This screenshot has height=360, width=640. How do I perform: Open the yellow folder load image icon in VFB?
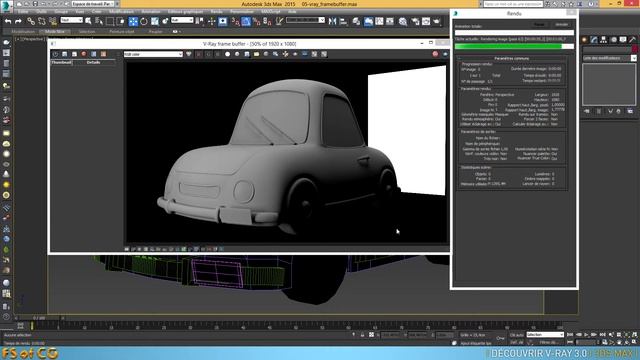point(256,54)
